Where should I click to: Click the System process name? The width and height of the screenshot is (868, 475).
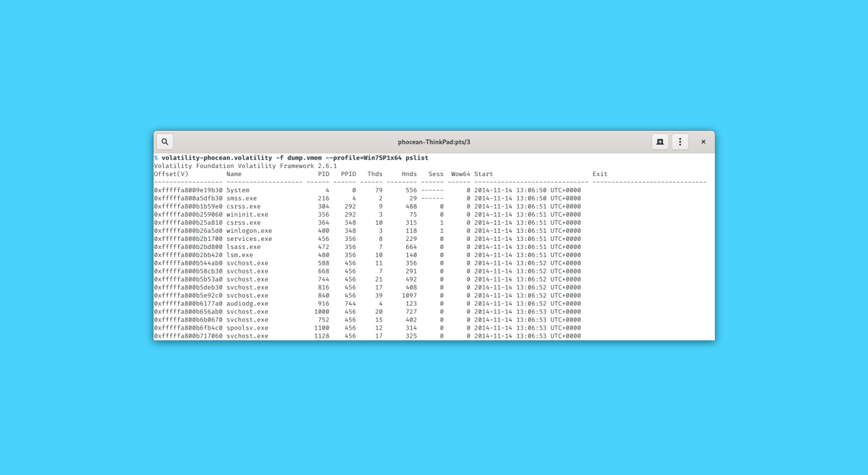[238, 190]
